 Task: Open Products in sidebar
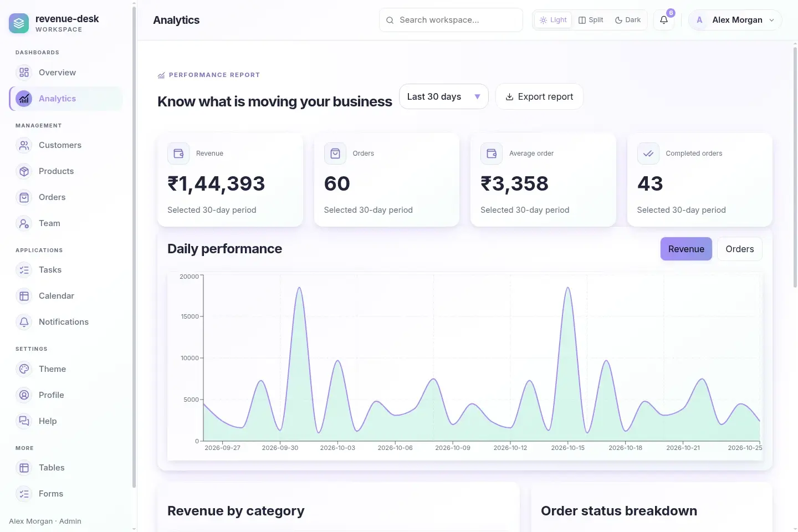(x=66, y=171)
